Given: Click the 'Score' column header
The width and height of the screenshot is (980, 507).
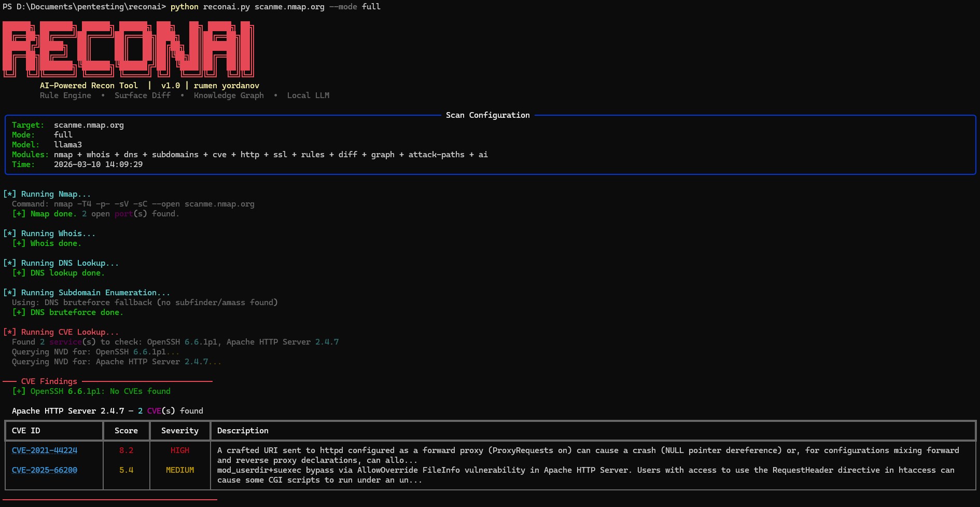Looking at the screenshot, I should pos(126,431).
